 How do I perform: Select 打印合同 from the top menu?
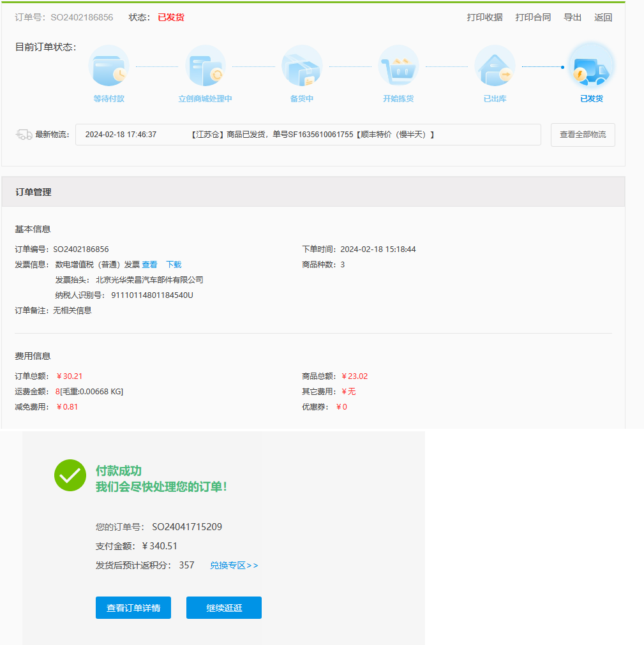[533, 17]
